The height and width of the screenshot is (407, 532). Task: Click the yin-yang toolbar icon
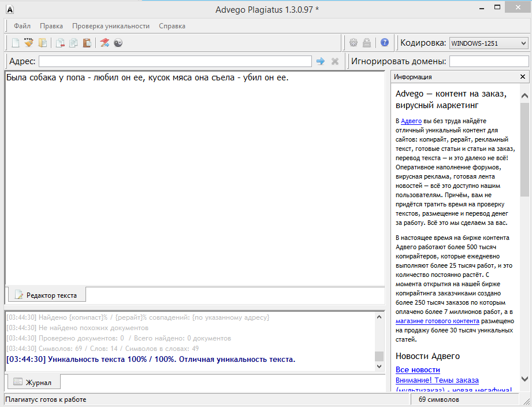coord(118,43)
